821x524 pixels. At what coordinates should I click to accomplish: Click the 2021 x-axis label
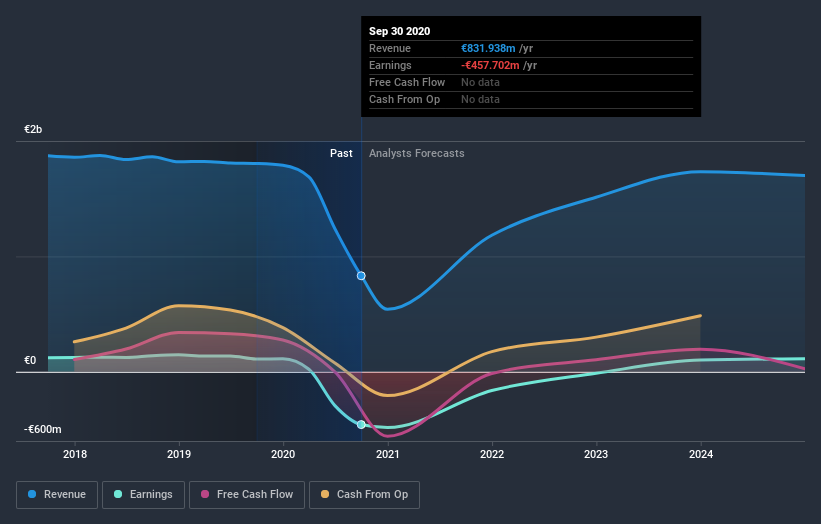point(388,454)
